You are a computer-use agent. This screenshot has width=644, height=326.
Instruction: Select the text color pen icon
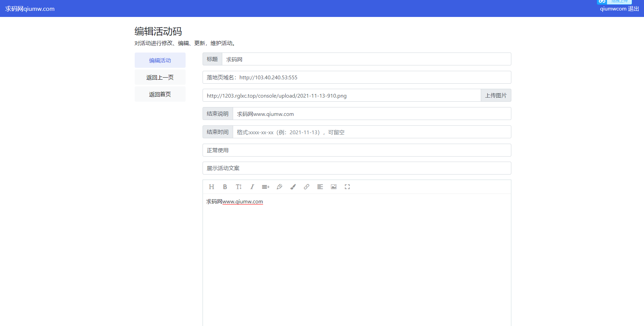279,187
